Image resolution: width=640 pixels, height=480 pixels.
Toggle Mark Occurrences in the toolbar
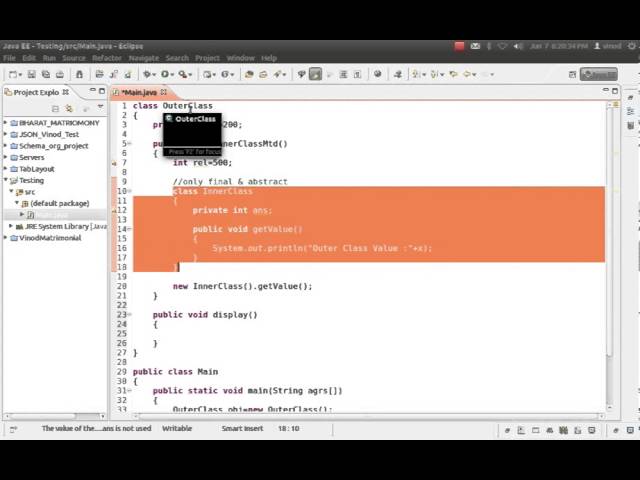point(315,74)
